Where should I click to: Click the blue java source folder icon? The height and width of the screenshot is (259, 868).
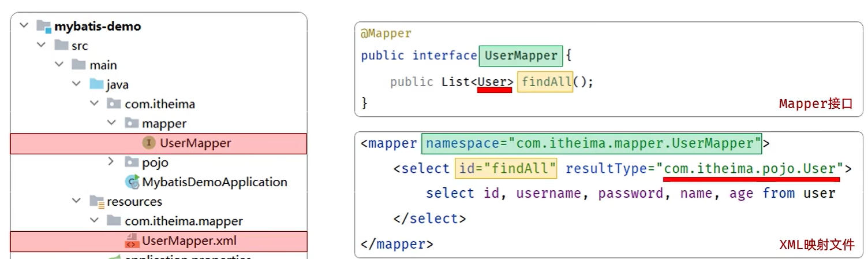96,84
